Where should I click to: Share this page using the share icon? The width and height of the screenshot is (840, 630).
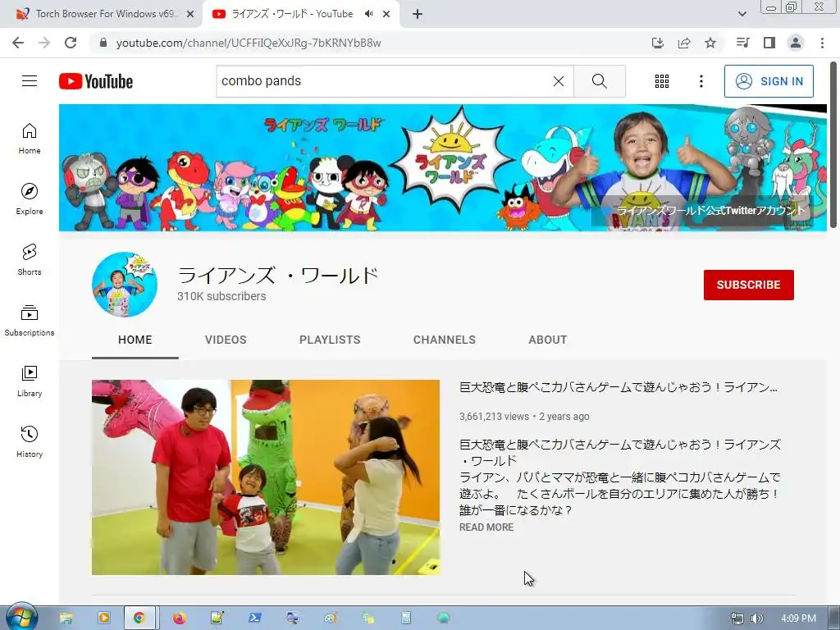click(684, 43)
